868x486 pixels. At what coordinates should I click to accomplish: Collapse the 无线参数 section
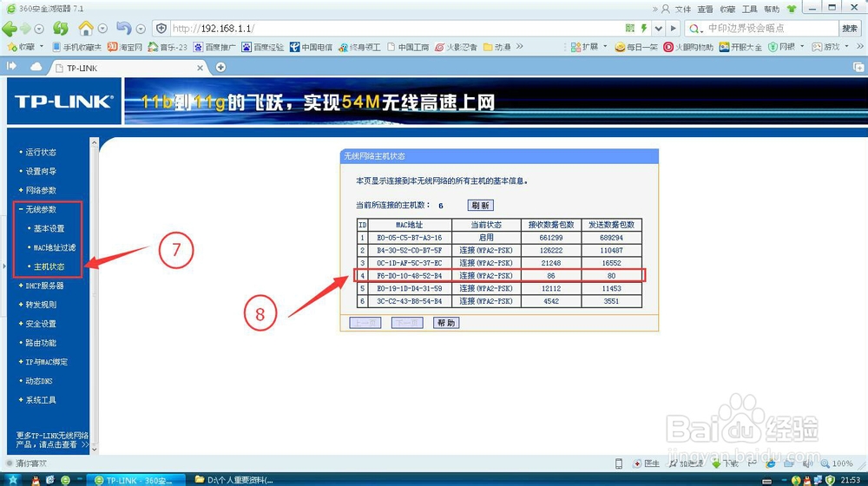pos(41,209)
